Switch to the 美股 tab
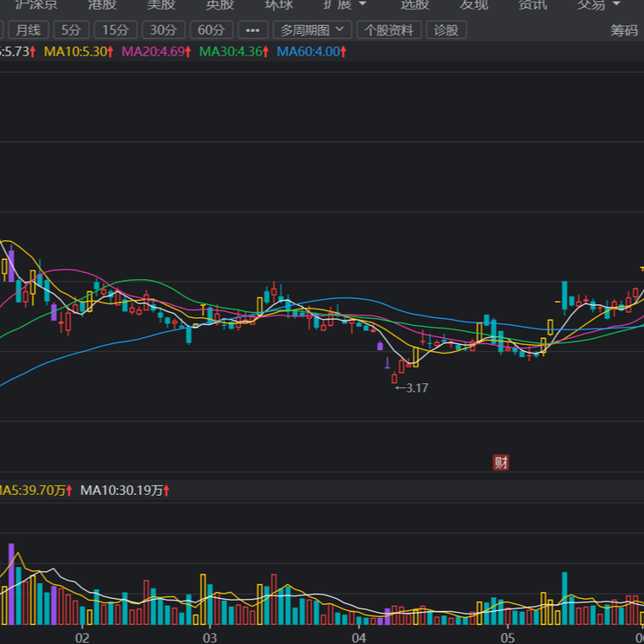 pyautogui.click(x=161, y=4)
